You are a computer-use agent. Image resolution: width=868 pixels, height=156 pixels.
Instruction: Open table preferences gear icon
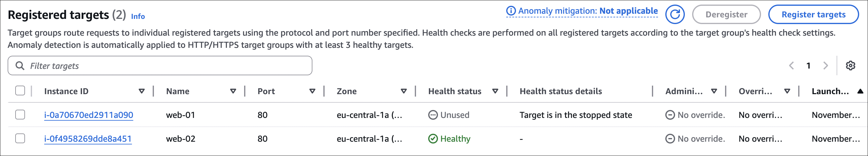850,66
